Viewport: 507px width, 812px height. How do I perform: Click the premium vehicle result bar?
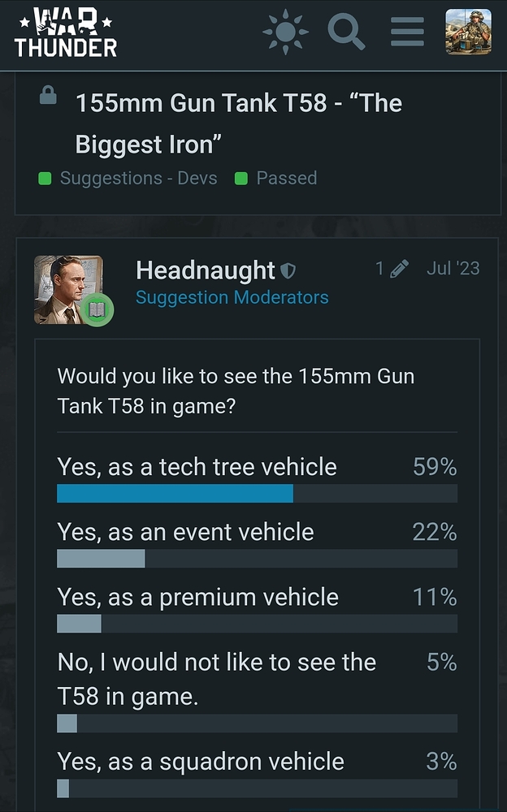pos(257,624)
